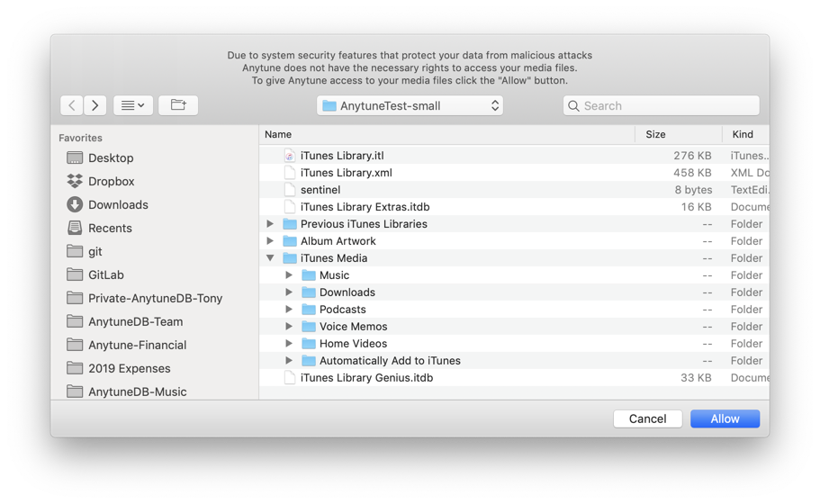This screenshot has height=504, width=820.
Task: Expand the Album Artwork folder
Action: tap(270, 241)
